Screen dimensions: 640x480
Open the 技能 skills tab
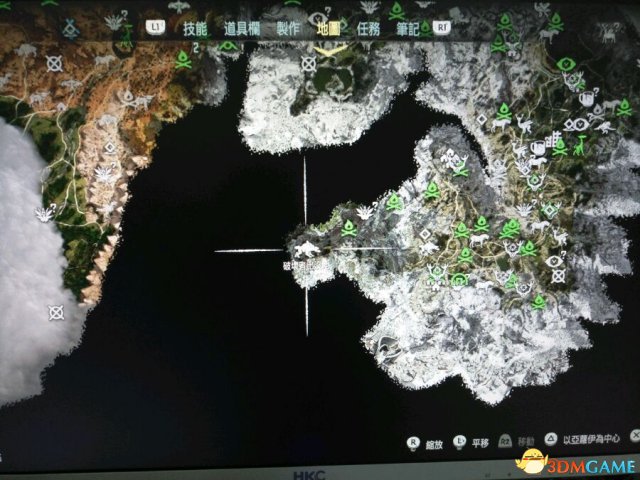(195, 29)
